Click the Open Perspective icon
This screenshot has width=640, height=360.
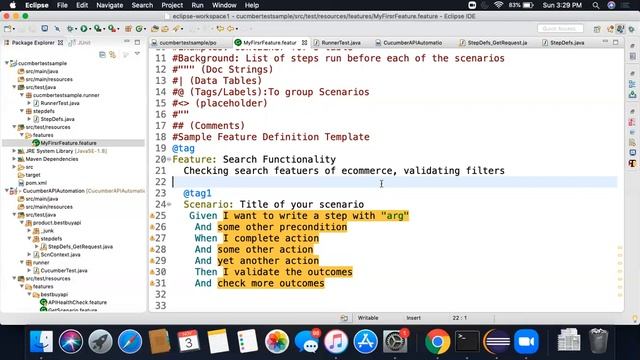coord(597,29)
